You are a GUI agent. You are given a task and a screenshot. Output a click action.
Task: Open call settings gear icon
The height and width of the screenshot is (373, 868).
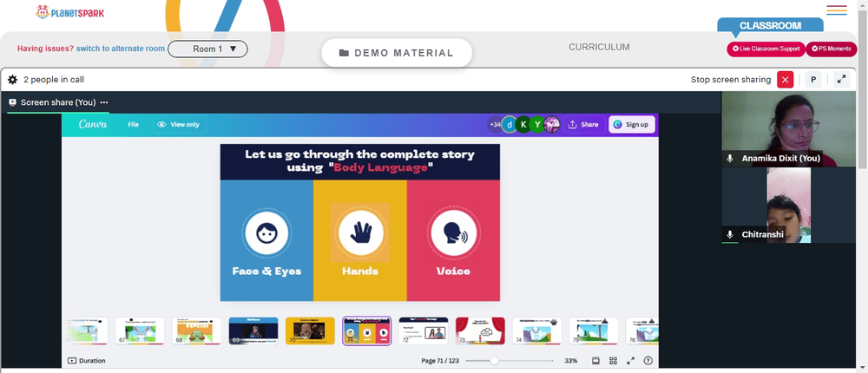point(12,80)
